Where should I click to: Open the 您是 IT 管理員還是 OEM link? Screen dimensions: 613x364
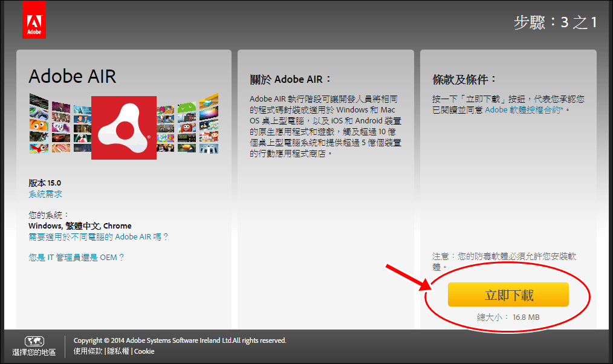[x=76, y=257]
